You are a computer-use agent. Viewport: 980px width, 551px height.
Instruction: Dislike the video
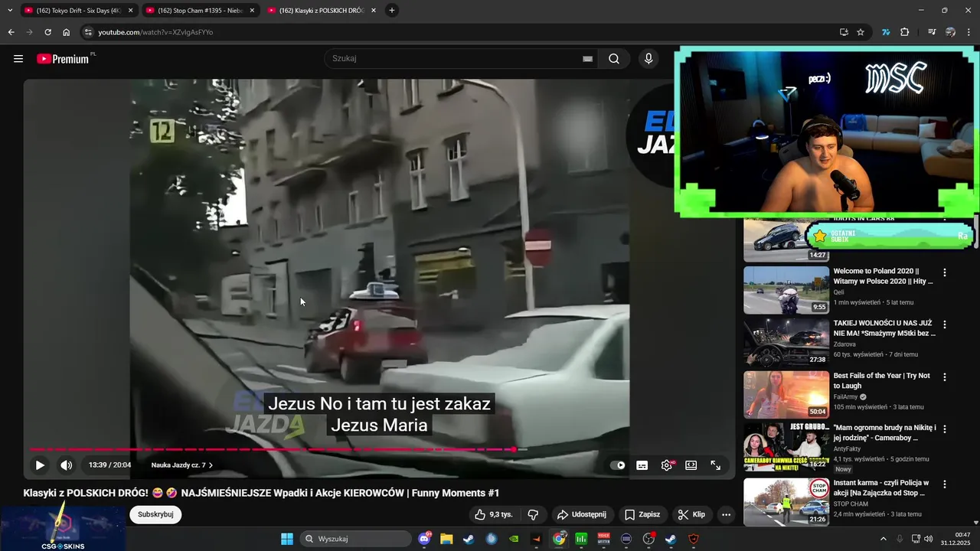tap(533, 514)
